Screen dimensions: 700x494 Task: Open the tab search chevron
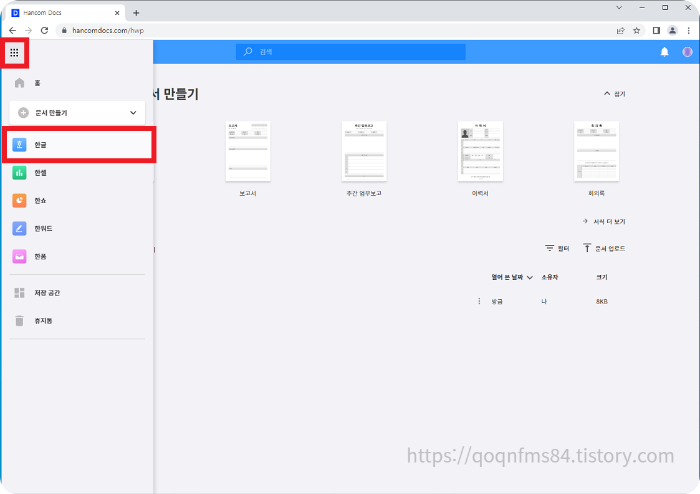619,8
